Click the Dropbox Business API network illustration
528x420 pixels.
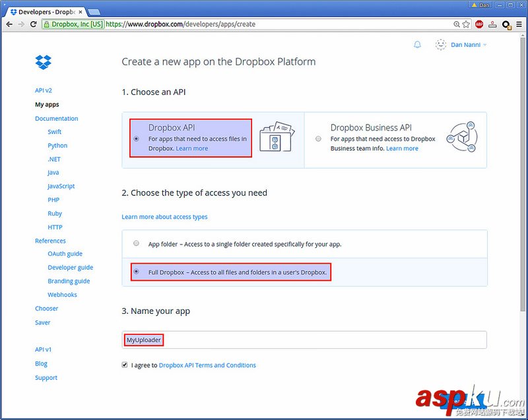[x=461, y=137]
